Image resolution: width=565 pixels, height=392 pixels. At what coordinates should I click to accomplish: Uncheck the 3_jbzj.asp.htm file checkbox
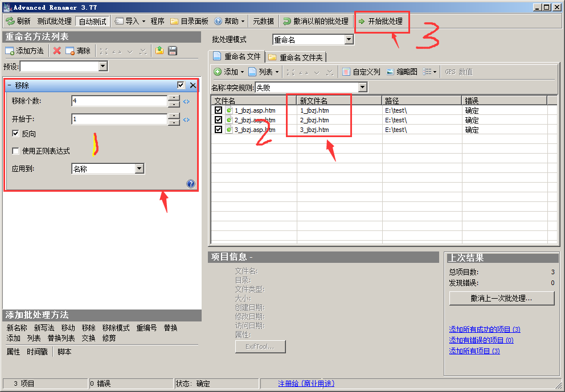(x=218, y=130)
